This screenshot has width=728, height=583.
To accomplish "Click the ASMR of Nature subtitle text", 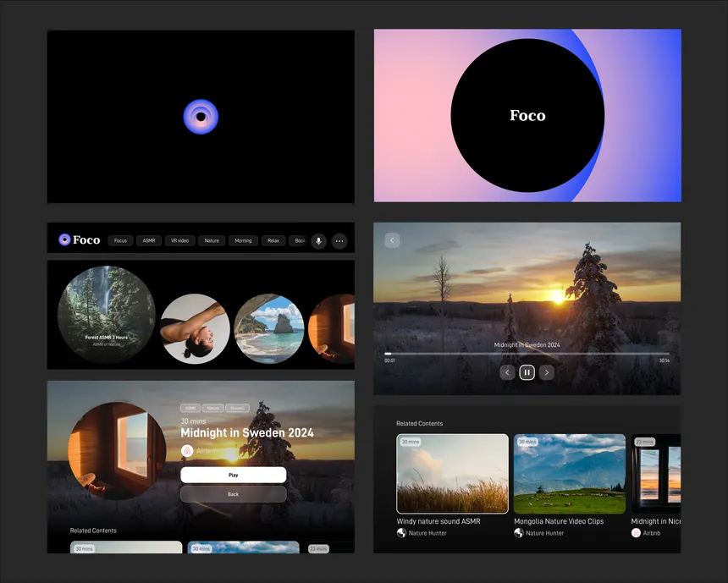I will tap(107, 344).
